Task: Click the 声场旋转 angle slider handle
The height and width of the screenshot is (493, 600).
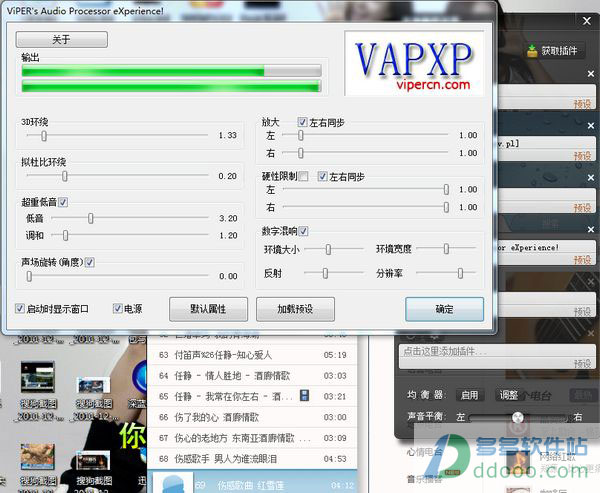Action: coord(29,276)
